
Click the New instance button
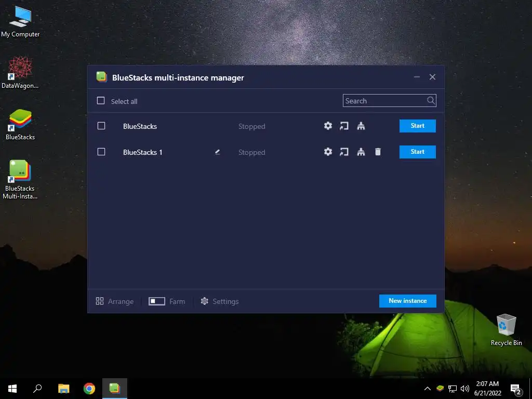click(407, 301)
